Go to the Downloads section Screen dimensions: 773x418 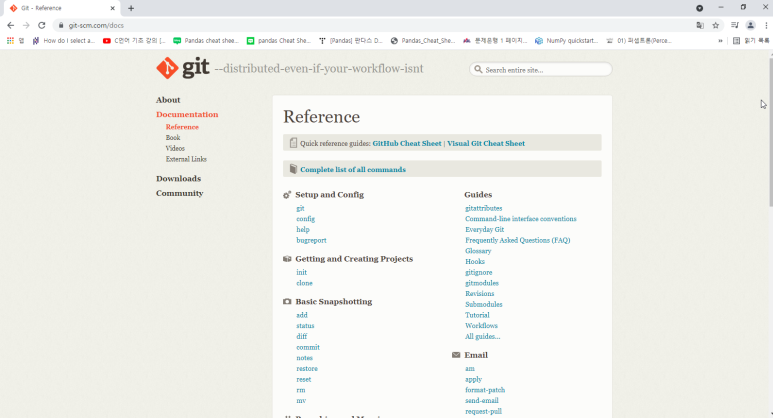point(178,178)
